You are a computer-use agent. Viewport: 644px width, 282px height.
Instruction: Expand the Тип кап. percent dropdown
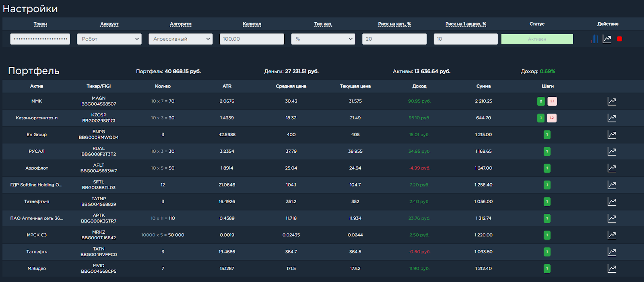point(323,39)
